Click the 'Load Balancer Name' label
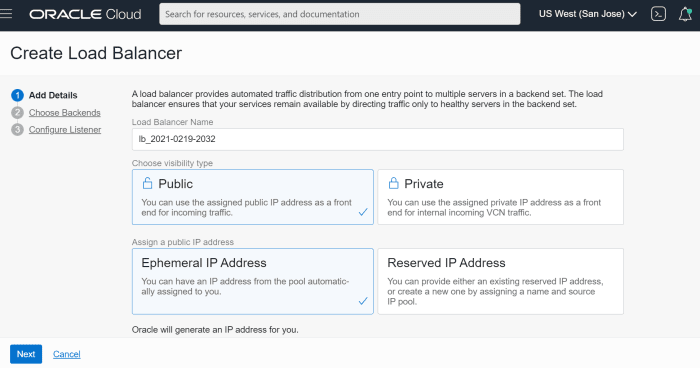Viewport: 700px width, 368px height. point(172,122)
